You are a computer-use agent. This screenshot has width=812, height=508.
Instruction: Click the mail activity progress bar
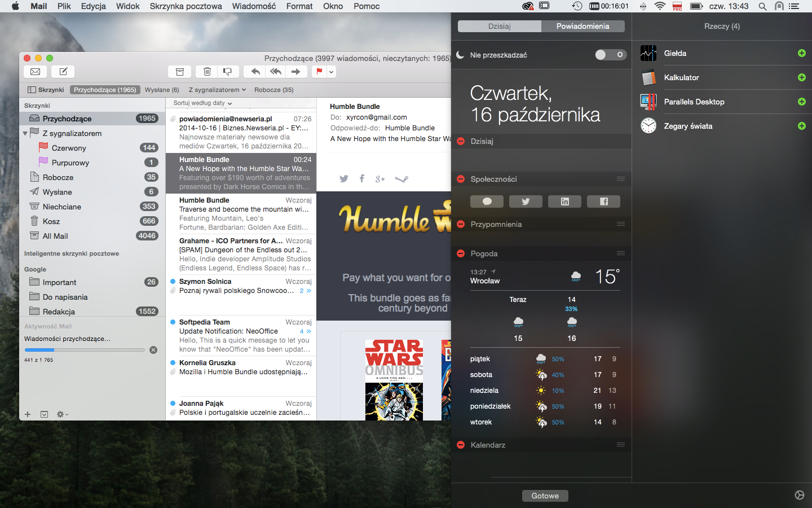[85, 350]
